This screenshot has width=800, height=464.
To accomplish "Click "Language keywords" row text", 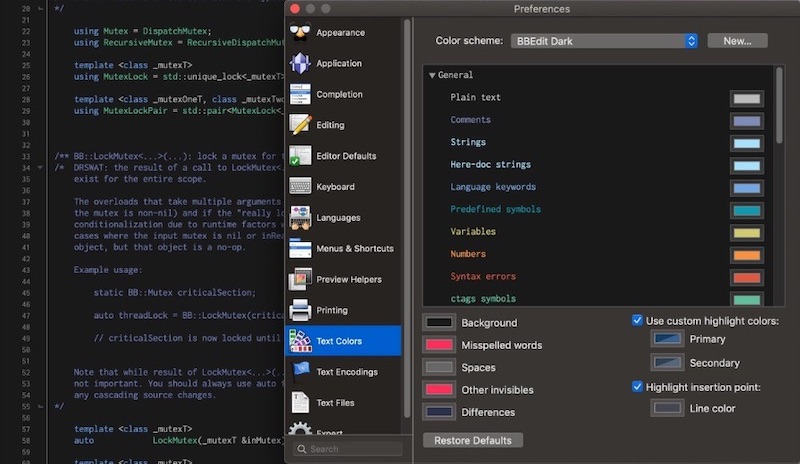I will click(493, 187).
